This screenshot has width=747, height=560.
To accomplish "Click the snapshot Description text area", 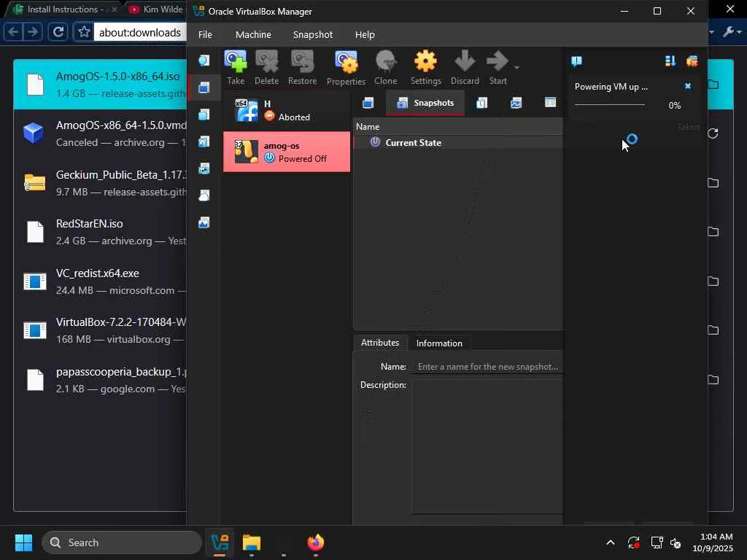I will point(487,446).
